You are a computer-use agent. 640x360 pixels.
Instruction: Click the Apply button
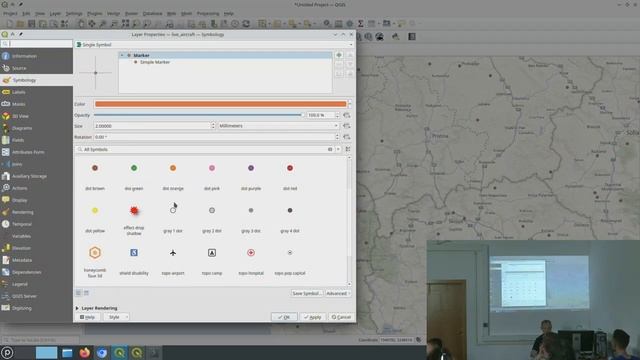(x=313, y=317)
